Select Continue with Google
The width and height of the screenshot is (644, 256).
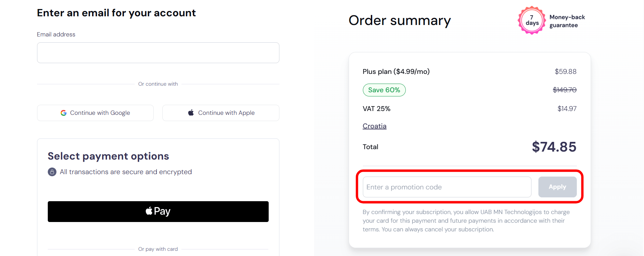click(x=95, y=113)
